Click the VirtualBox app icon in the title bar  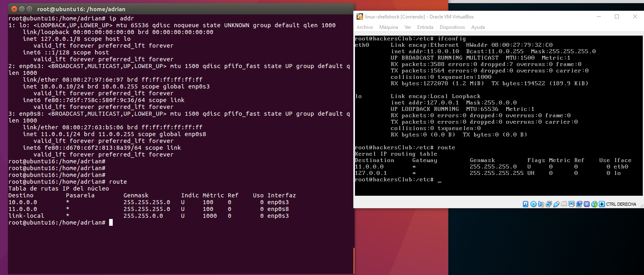(360, 16)
